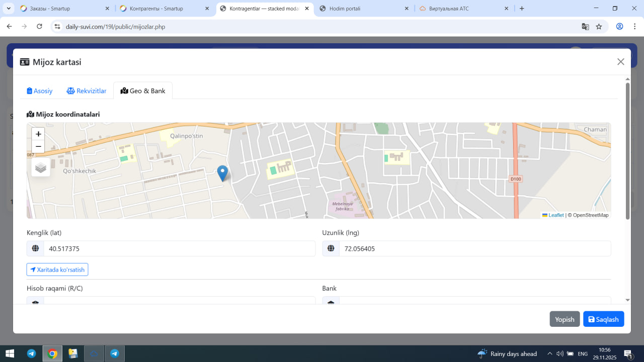
Task: Zoom out on the map
Action: point(38,147)
